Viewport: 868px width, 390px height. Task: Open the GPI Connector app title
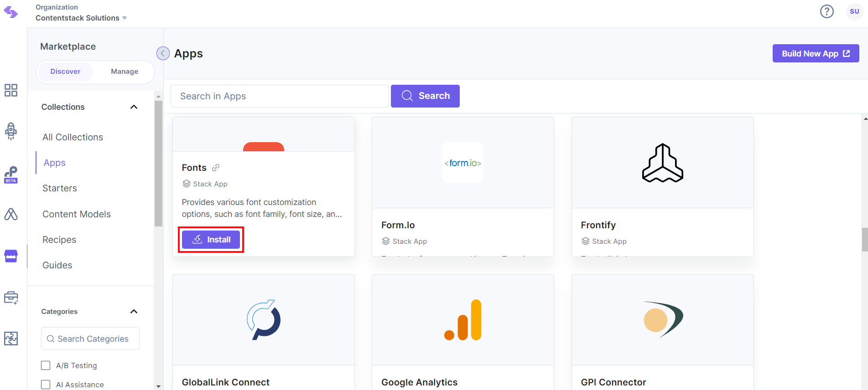[x=613, y=382]
